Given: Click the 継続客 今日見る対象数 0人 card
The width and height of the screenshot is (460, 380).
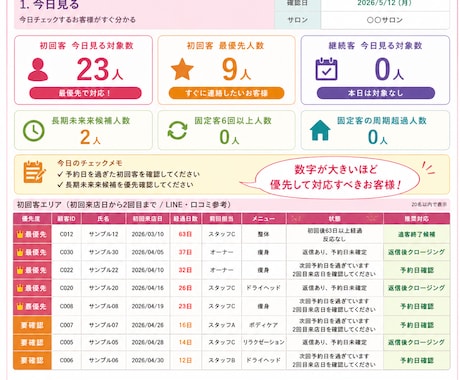Looking at the screenshot, I should tap(375, 70).
